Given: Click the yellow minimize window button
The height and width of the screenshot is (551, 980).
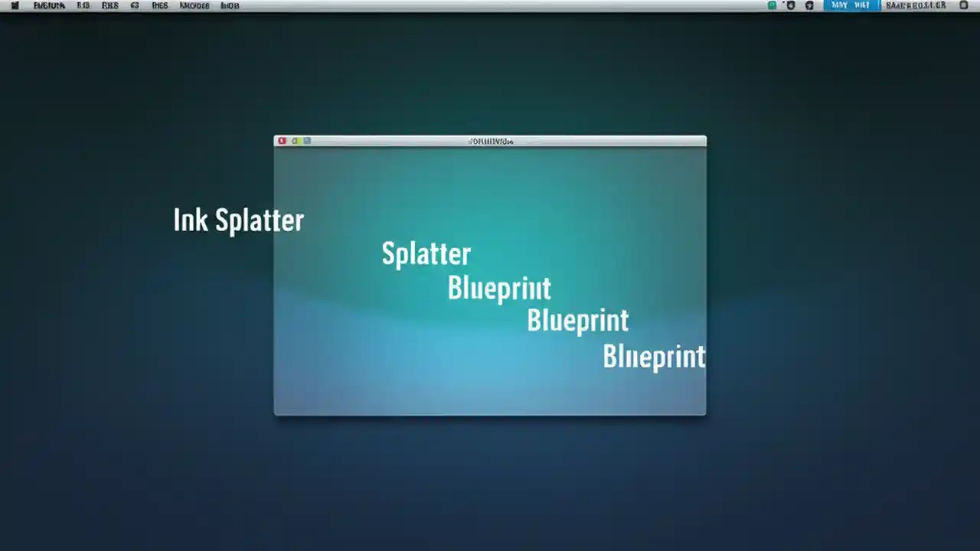Looking at the screenshot, I should click(x=293, y=141).
